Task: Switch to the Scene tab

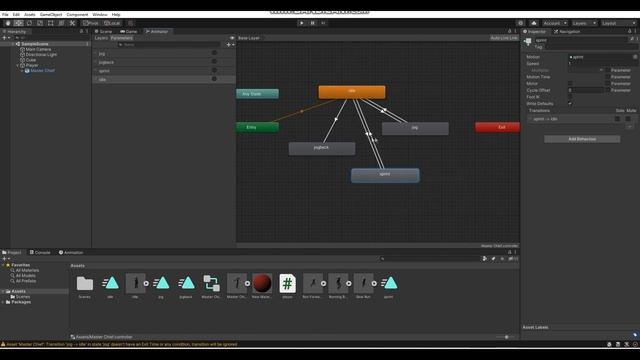Action: coord(104,31)
